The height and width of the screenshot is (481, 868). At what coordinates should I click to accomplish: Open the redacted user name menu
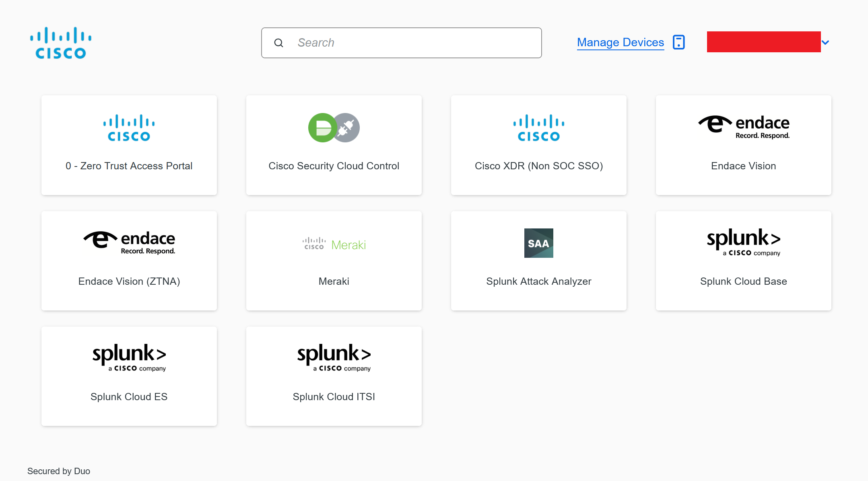pyautogui.click(x=763, y=42)
